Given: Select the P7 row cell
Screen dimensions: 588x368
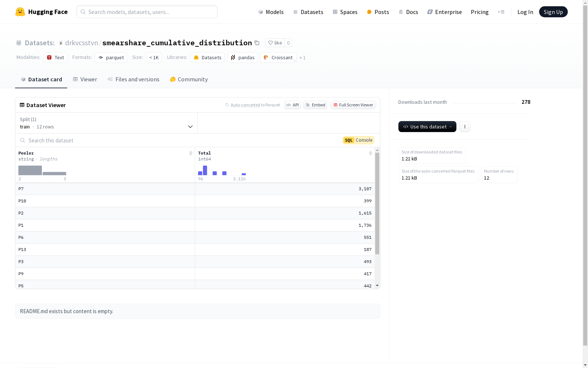Looking at the screenshot, I should point(105,189).
